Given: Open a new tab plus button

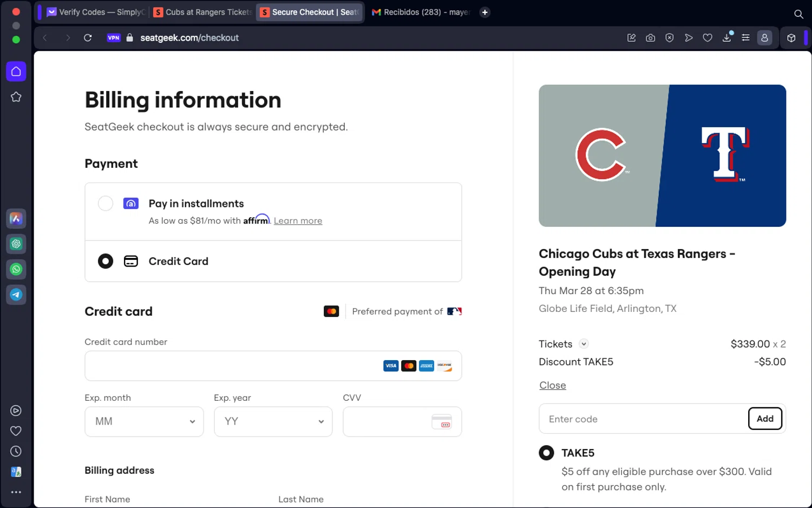Looking at the screenshot, I should (x=485, y=12).
